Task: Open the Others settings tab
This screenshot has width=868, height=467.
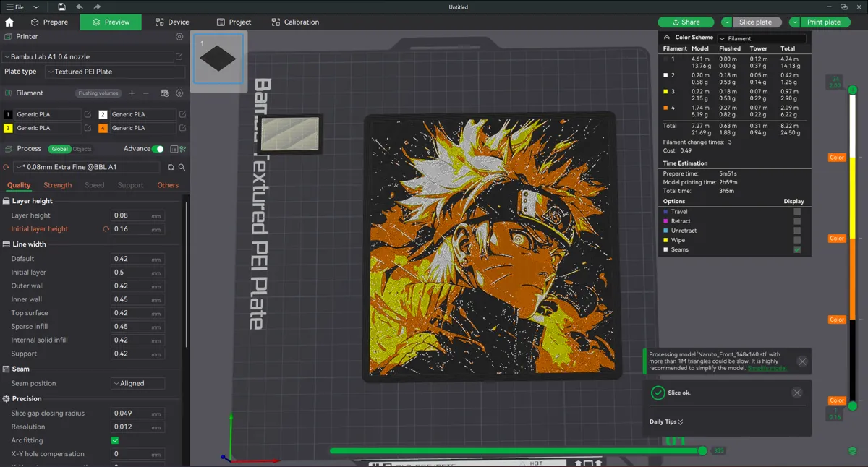Action: click(x=168, y=185)
